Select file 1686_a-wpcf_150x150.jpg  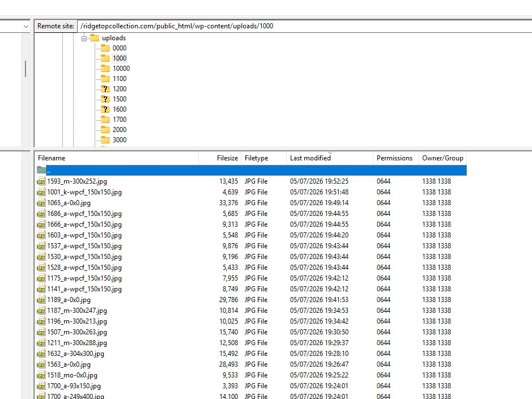(x=84, y=214)
